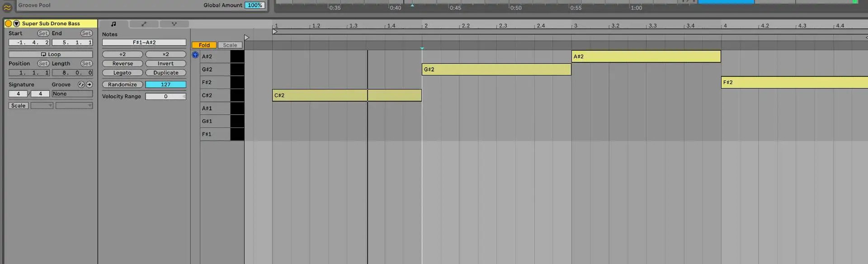Click the Groove Pool wave icon
868x264 pixels.
(7, 7)
